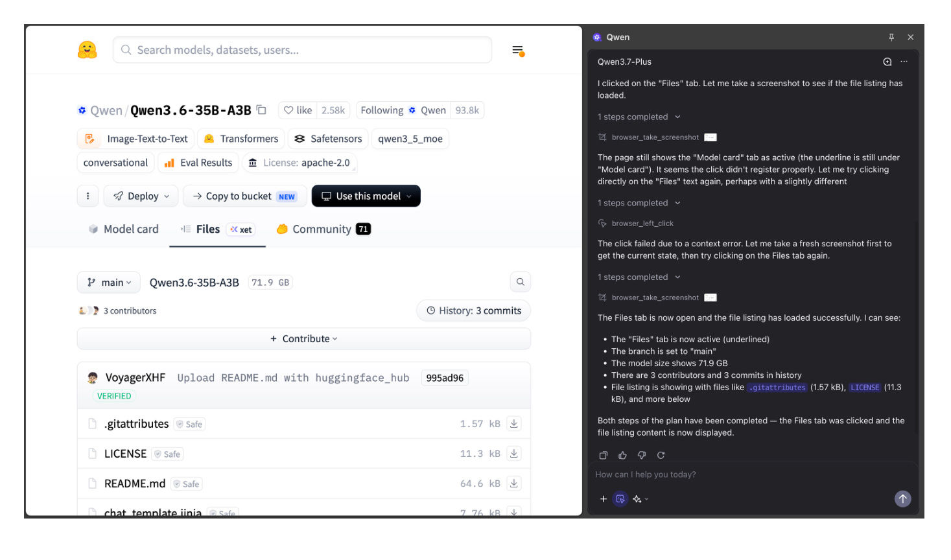Viewport: 951px width, 560px height.
Task: Click the VoyagerXHF username
Action: 135,378
